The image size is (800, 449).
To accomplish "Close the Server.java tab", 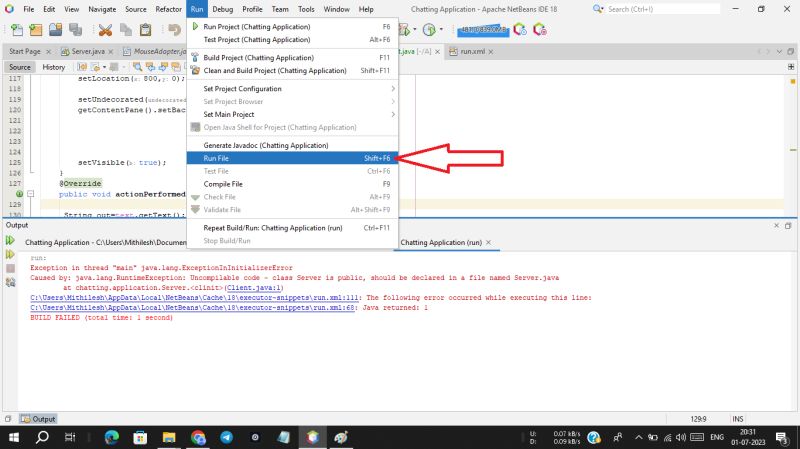I will tap(111, 52).
